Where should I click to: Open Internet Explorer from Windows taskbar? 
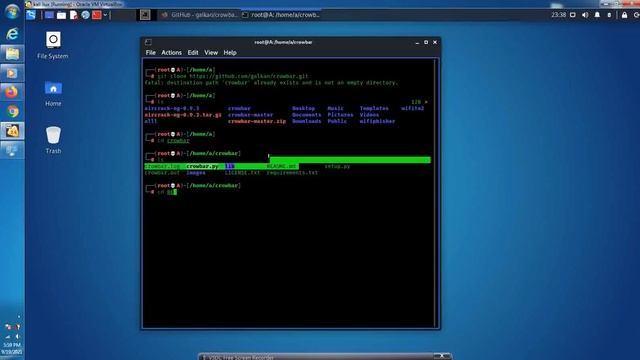click(x=12, y=33)
